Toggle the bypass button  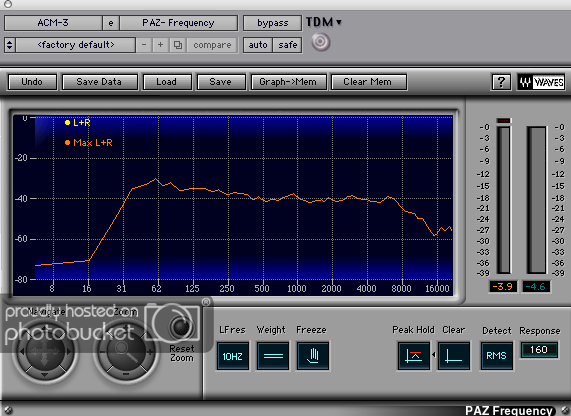272,23
